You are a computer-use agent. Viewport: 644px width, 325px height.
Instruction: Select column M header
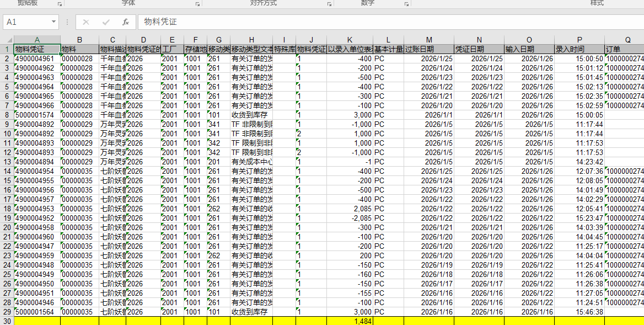click(x=428, y=40)
